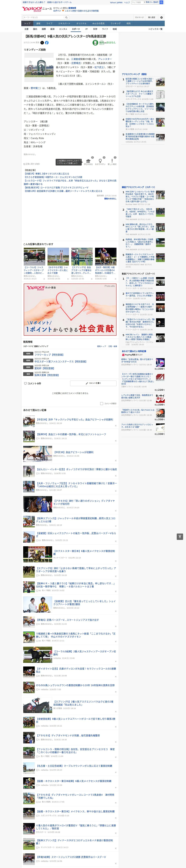Open Yahoo! JAPAN link in top bar

116,2
